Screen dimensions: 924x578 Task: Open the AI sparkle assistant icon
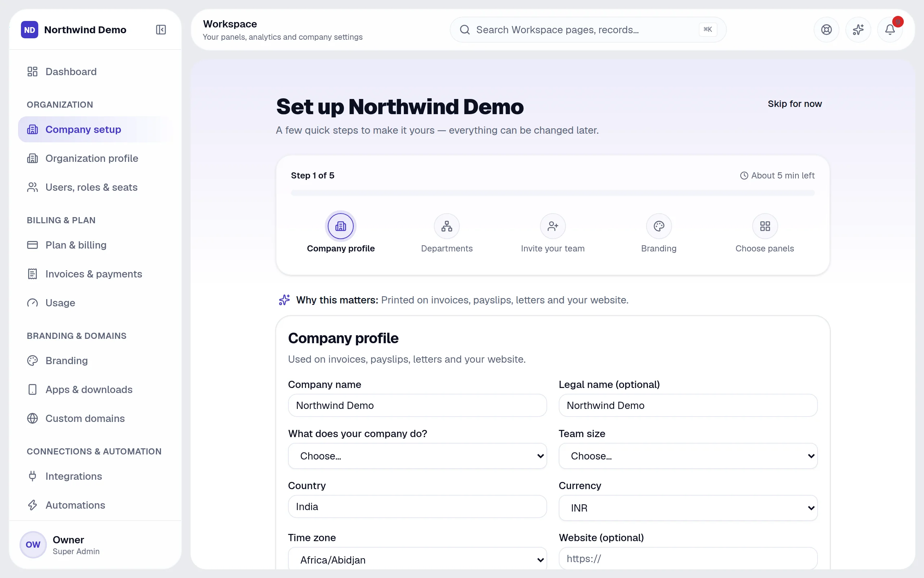coord(858,29)
